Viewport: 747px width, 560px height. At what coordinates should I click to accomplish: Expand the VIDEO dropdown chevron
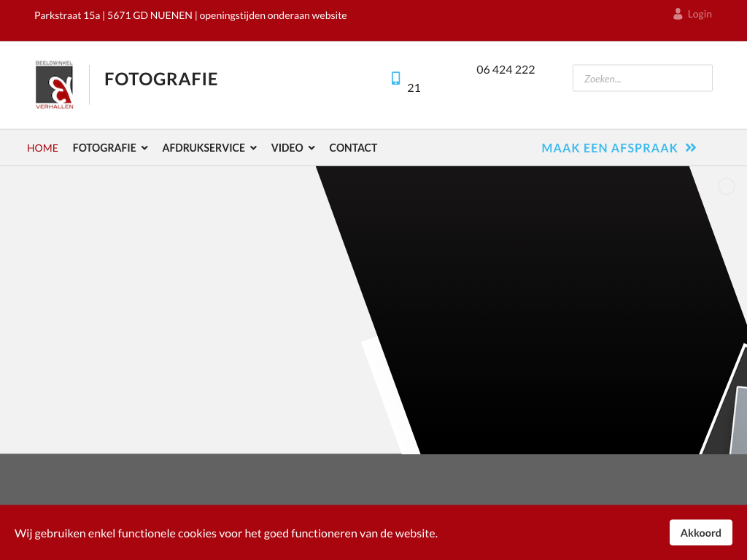pyautogui.click(x=311, y=148)
